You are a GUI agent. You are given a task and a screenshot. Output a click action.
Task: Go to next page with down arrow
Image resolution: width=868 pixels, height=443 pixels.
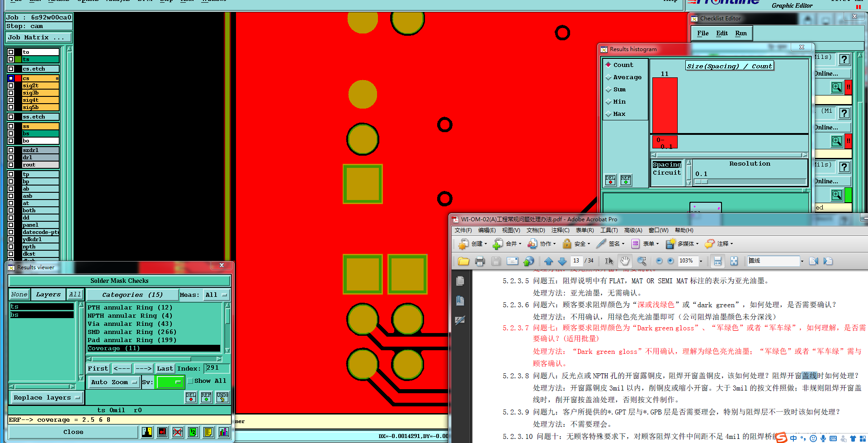562,261
